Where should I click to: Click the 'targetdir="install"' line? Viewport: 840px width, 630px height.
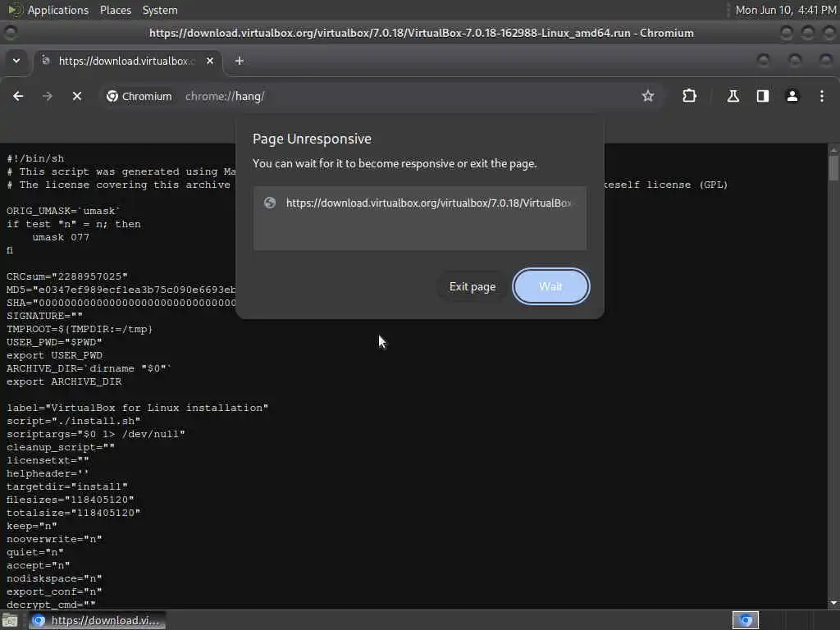67,486
